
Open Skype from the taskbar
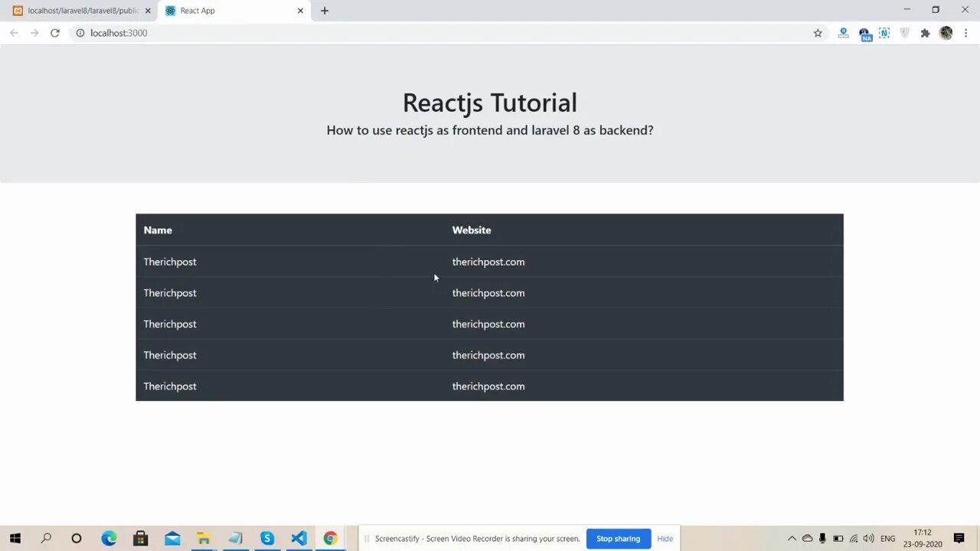(x=267, y=539)
